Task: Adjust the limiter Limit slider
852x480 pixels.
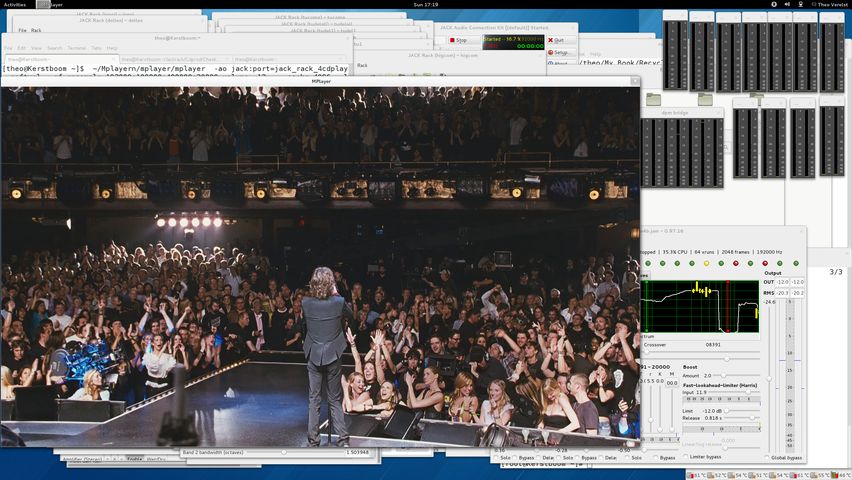Action: click(x=742, y=411)
